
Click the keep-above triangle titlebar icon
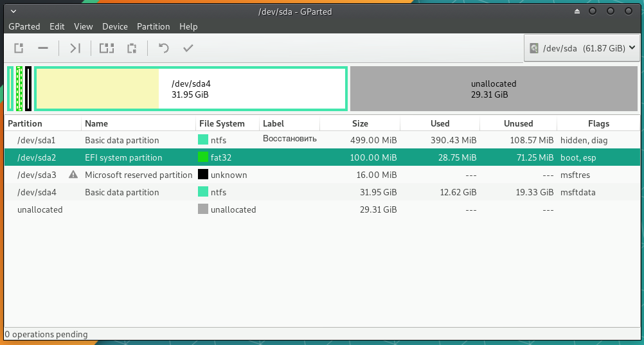click(x=577, y=12)
